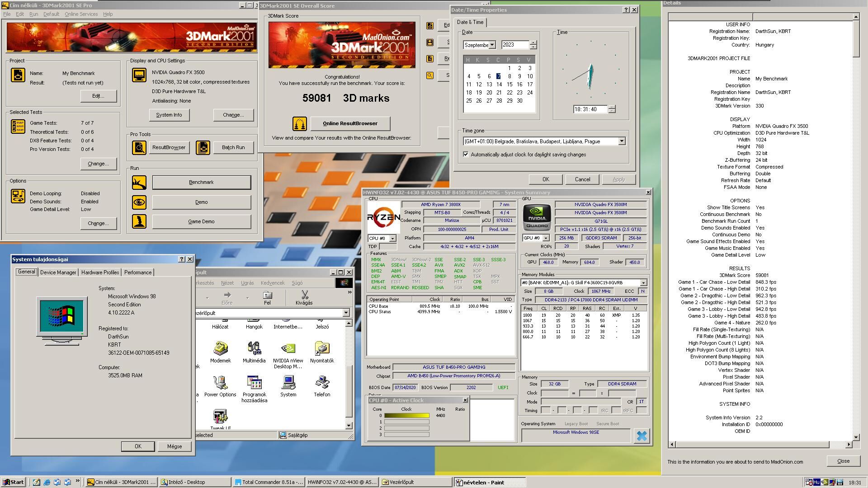Open the Vezérlőpult address bar dropdown
Image resolution: width=868 pixels, height=488 pixels.
346,313
